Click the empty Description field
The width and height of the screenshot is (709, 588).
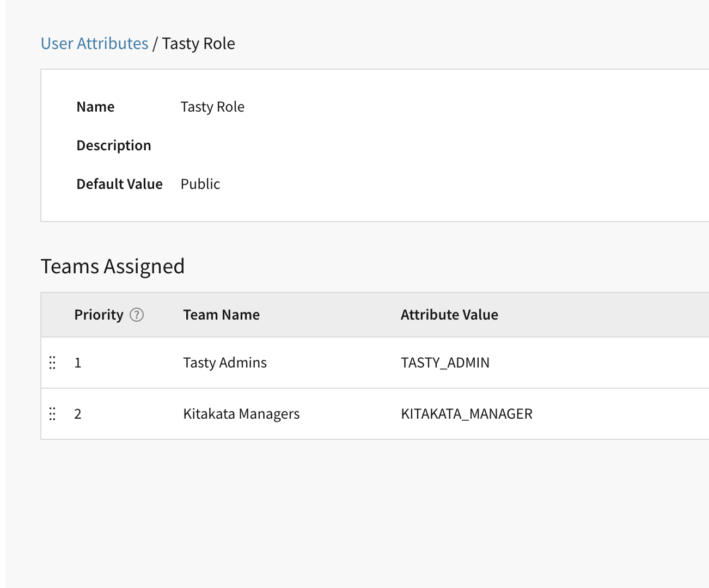point(218,145)
